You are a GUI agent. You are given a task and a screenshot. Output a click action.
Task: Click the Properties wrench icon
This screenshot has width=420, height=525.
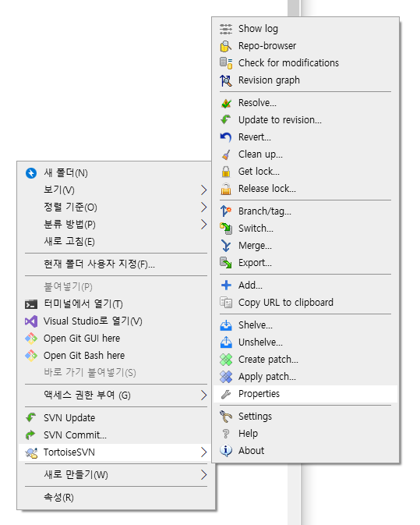(x=226, y=395)
